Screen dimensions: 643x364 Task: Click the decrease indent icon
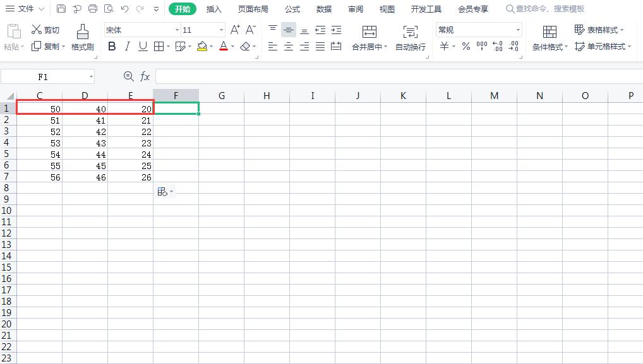pos(320,30)
